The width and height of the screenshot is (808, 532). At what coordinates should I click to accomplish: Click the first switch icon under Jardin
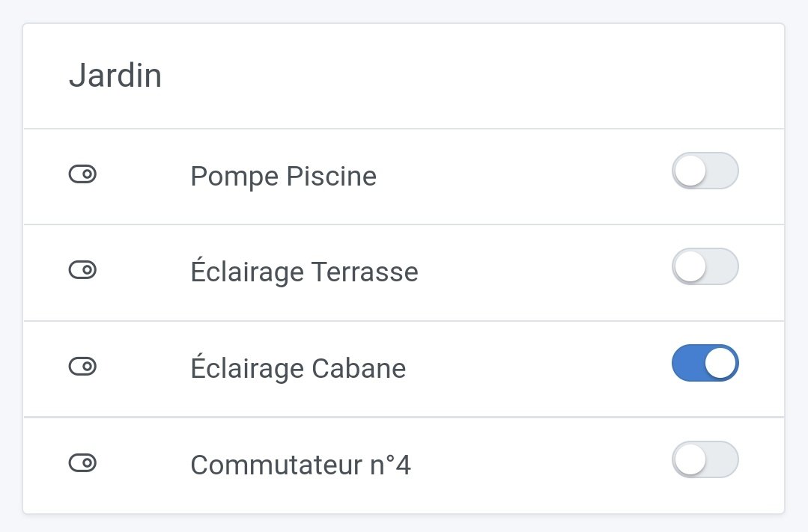click(83, 175)
